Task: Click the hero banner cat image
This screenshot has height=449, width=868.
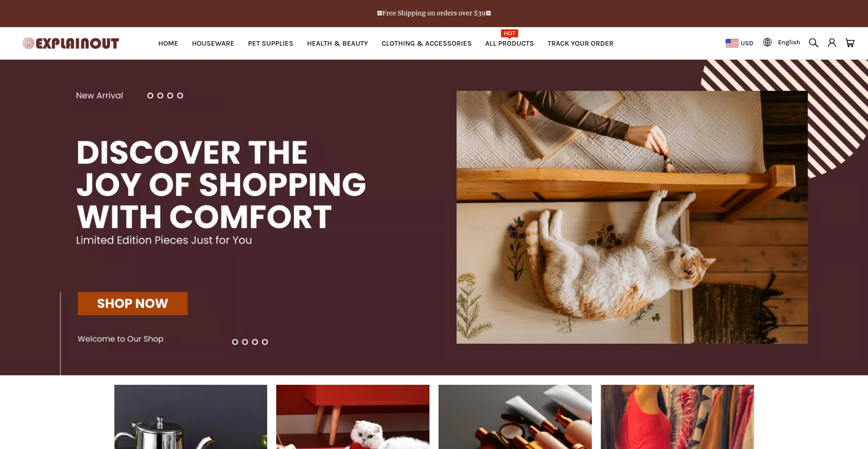Action: click(x=632, y=217)
